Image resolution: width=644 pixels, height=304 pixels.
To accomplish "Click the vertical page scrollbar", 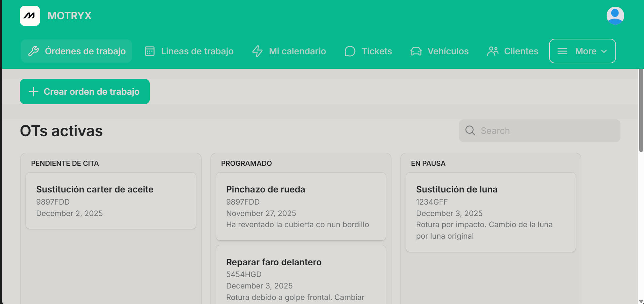I will coord(641,111).
